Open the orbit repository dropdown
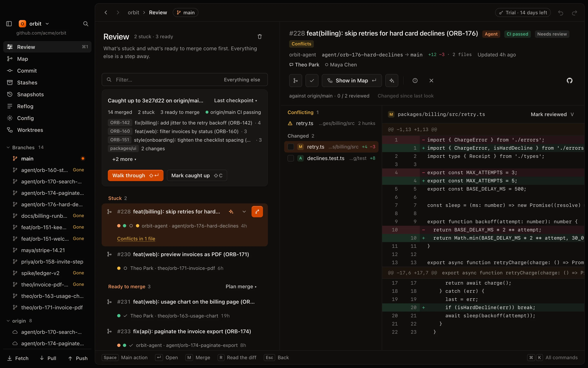The height and width of the screenshot is (368, 588). (34, 24)
